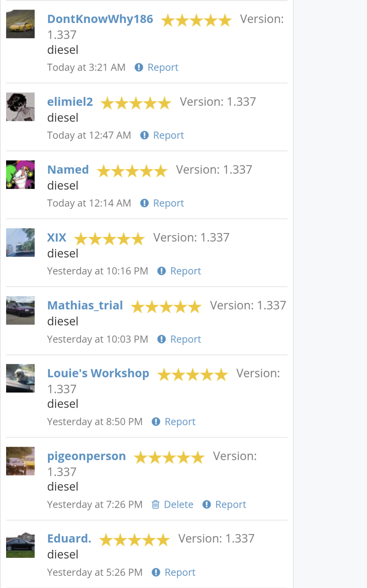Click report icon on Eduard.'s review
Viewport: 367px width, 588px height.
click(156, 572)
